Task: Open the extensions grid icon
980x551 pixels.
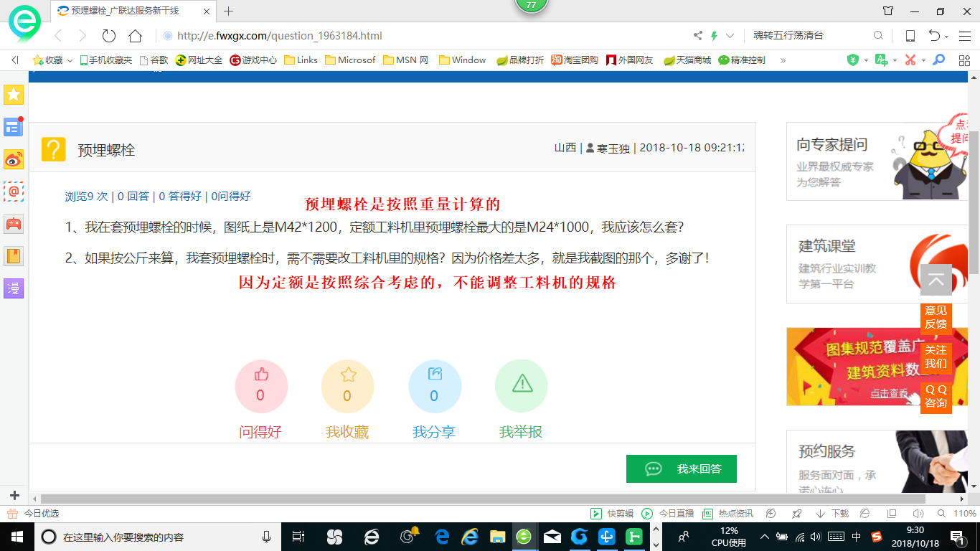Action: pos(963,60)
